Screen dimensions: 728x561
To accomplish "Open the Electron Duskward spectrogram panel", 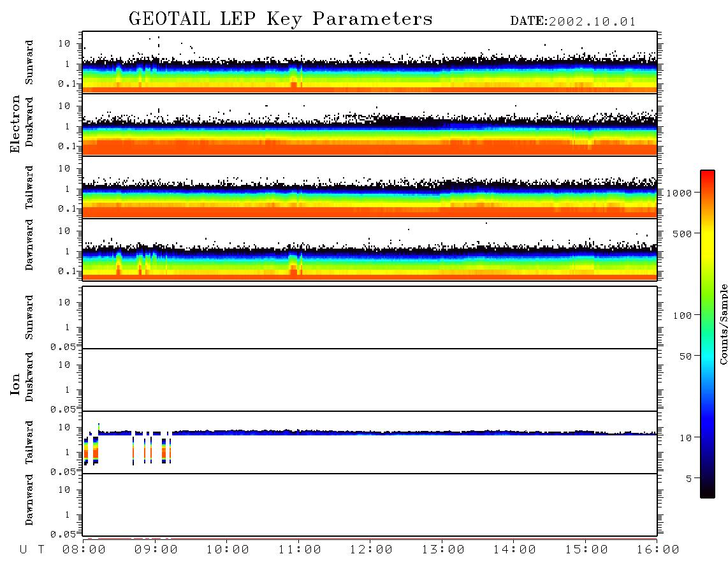I will pyautogui.click(x=370, y=124).
